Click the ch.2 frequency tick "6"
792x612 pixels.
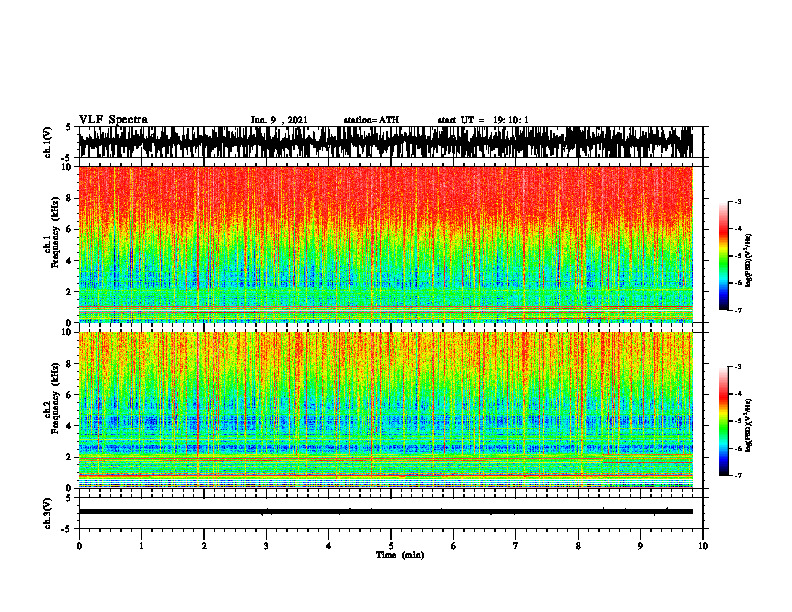[x=69, y=395]
